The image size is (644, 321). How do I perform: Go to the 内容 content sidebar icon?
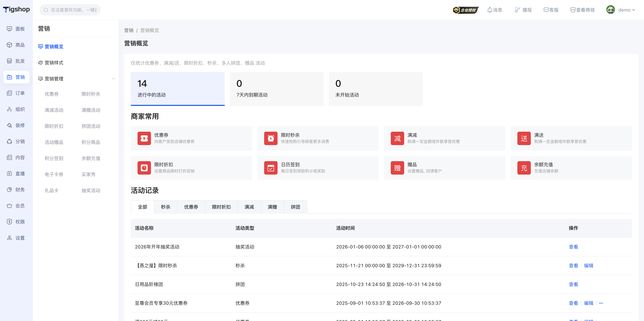pyautogui.click(x=9, y=158)
